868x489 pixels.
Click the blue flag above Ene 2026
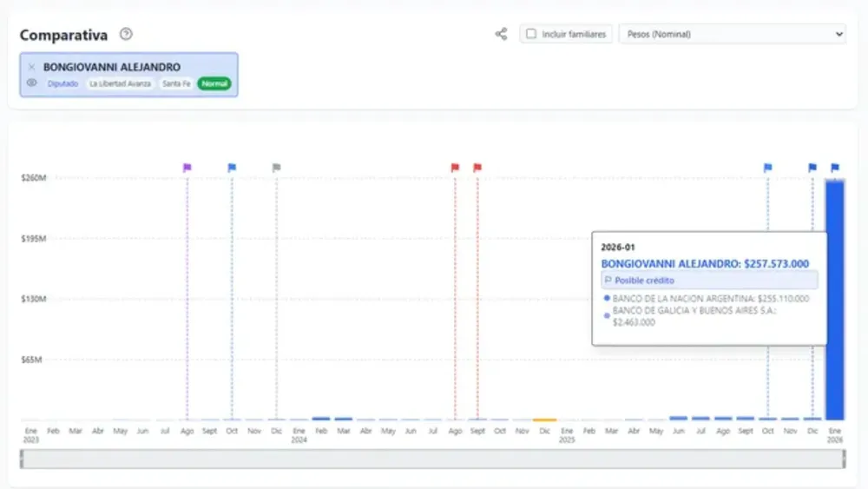click(835, 167)
